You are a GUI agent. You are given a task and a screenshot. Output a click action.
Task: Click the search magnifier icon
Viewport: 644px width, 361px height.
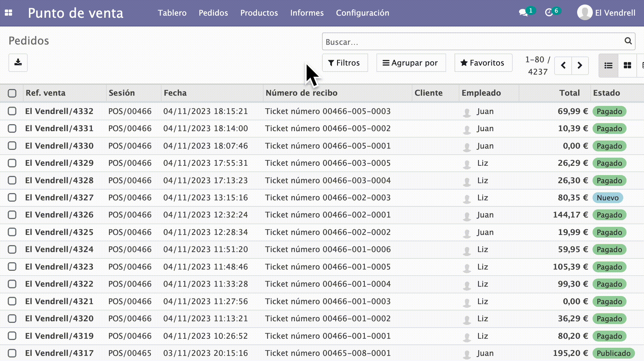(x=628, y=41)
